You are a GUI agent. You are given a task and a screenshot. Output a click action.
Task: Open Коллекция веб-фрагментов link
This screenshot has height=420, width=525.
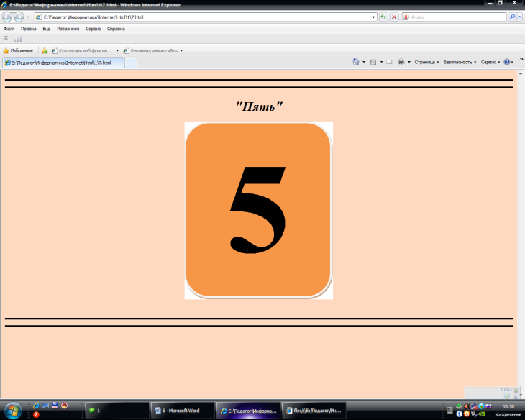[82, 50]
